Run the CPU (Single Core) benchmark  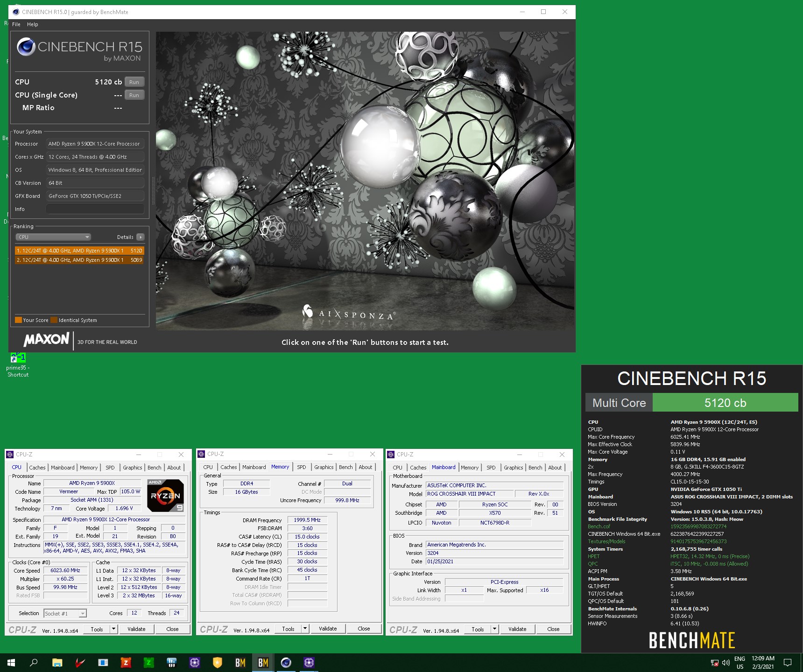134,95
